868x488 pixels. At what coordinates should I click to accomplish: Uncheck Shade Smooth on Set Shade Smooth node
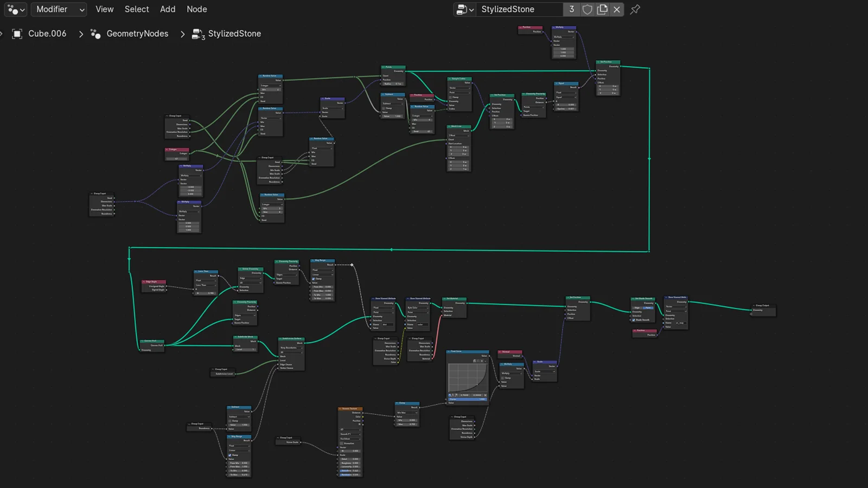(634, 320)
